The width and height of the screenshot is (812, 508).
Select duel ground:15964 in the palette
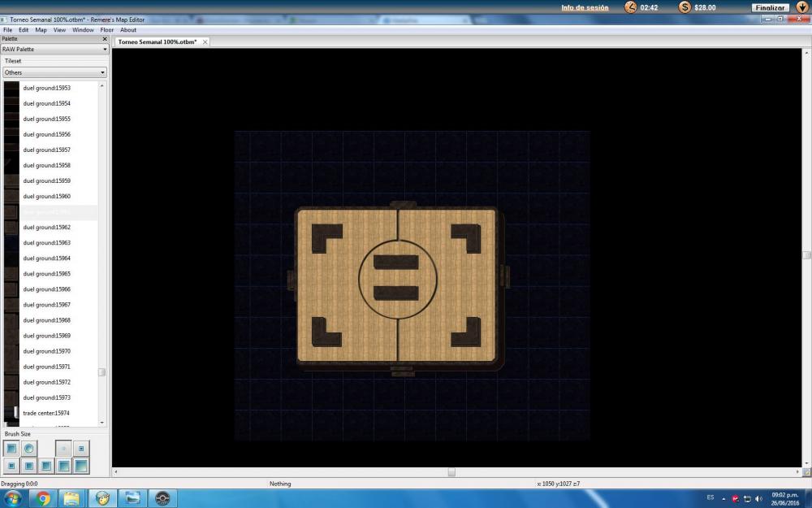pyautogui.click(x=50, y=258)
